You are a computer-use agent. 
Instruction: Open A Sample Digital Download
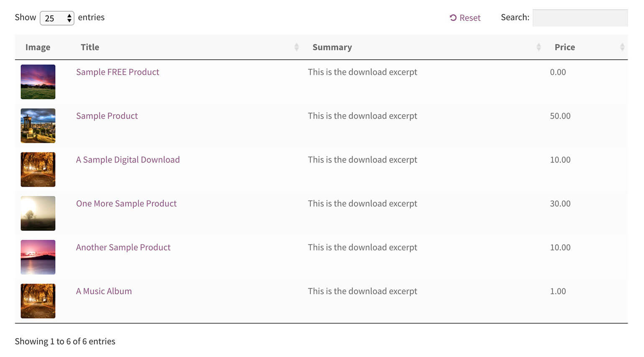[128, 159]
